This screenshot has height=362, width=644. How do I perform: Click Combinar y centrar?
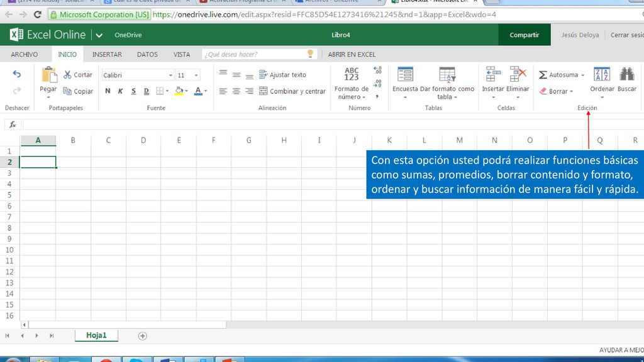(x=292, y=91)
